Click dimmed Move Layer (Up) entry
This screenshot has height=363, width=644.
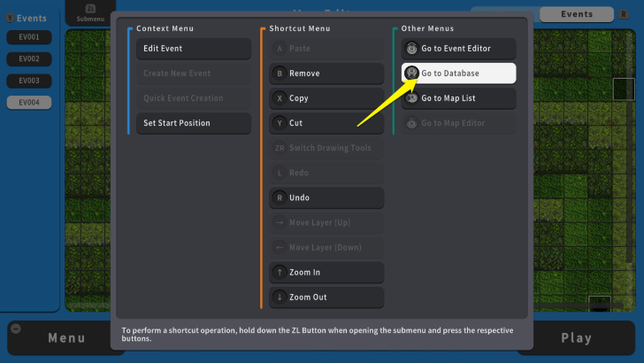[326, 222]
